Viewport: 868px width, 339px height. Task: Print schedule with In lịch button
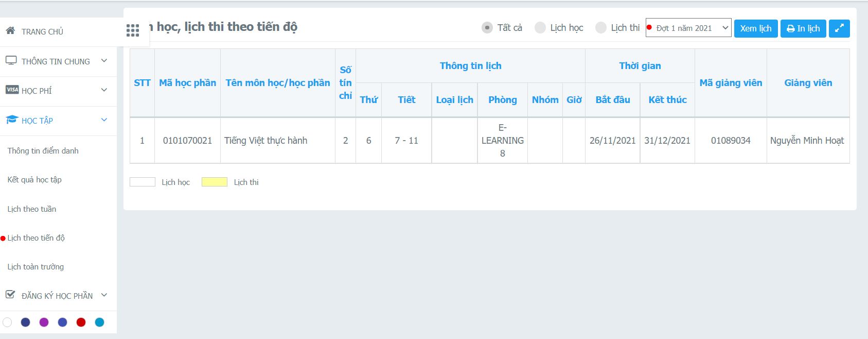click(803, 28)
